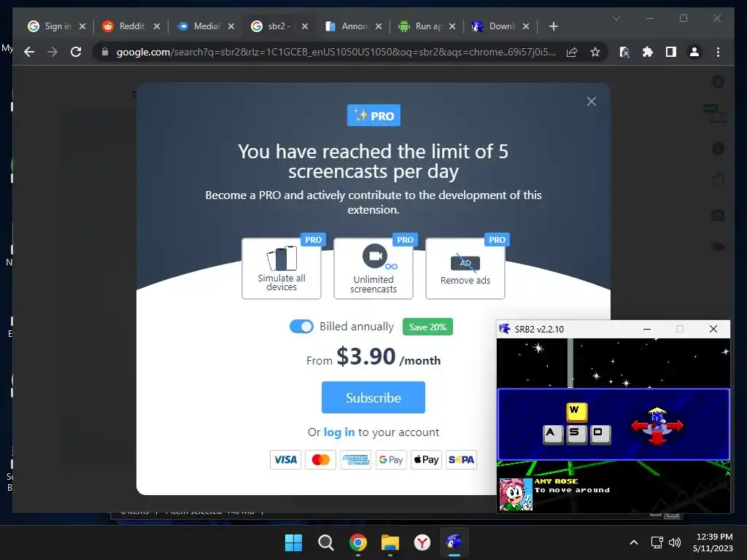Screen dimensions: 747x560
Task: Go back using the browser back arrow
Action: click(29, 52)
